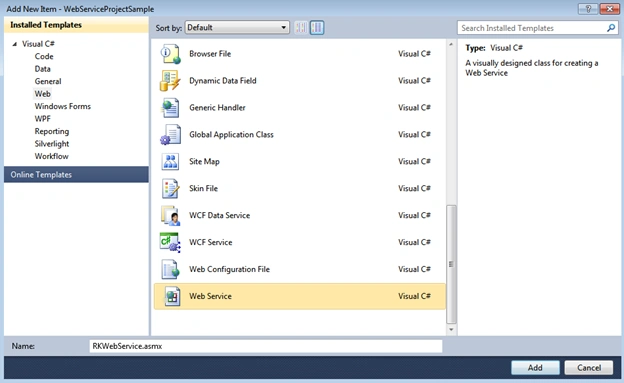Screen dimensions: 624x383
Task: Click the Skin File label
Action: [203, 188]
